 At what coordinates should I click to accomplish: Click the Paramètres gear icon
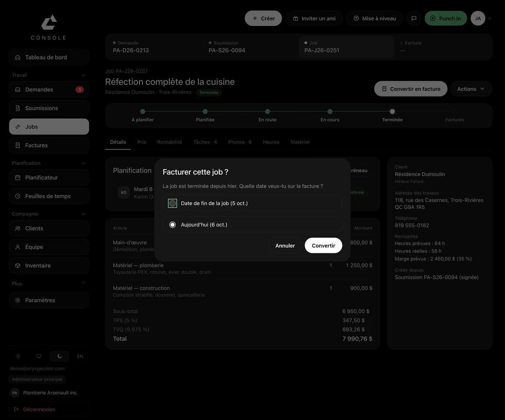(x=18, y=300)
